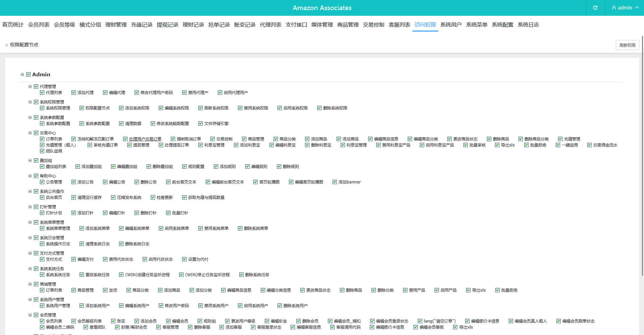Collapse the 会员管理 tree group

click(30, 315)
